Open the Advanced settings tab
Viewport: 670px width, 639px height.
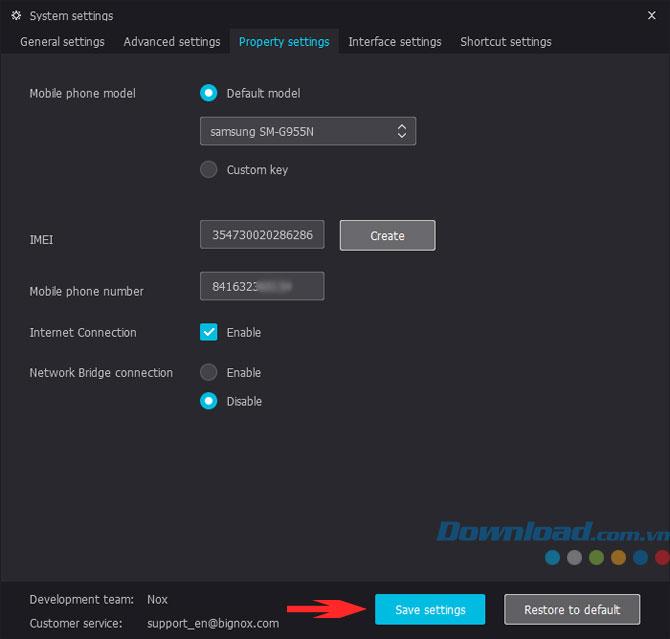(x=172, y=42)
